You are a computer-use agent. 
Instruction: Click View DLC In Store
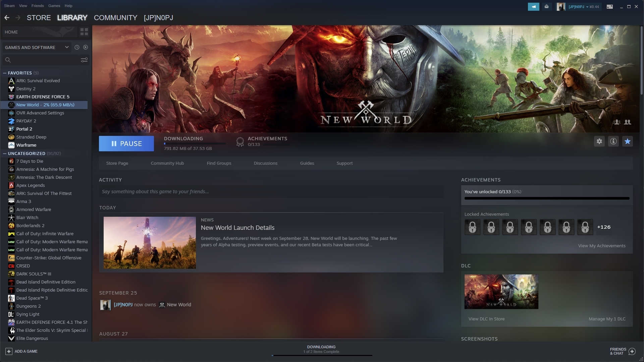[486, 319]
